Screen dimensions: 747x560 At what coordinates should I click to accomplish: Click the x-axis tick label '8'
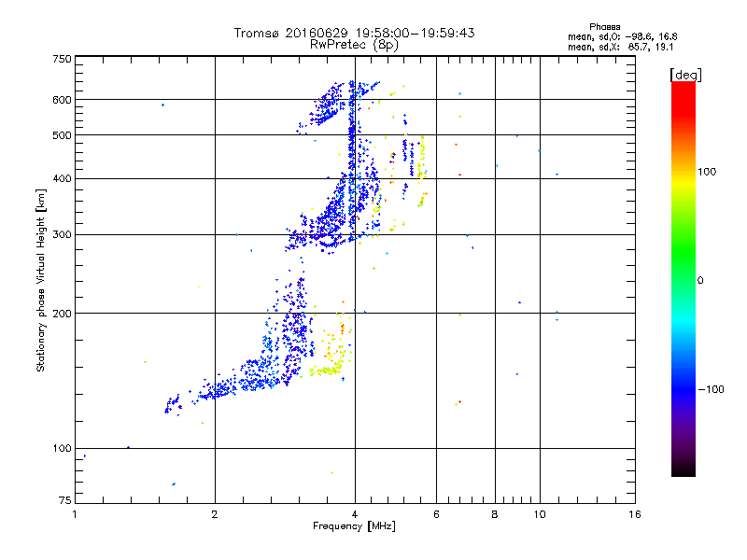(x=495, y=514)
